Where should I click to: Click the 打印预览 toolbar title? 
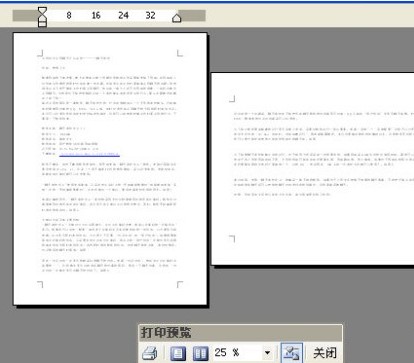click(166, 332)
